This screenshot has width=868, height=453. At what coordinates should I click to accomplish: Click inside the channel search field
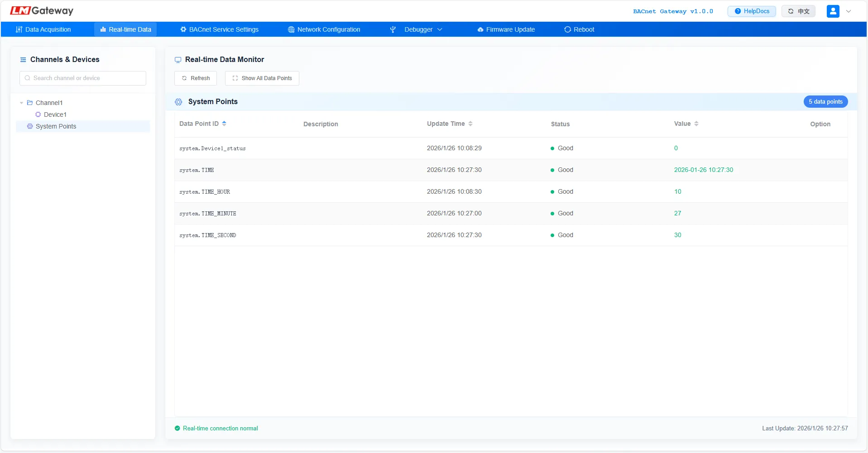pyautogui.click(x=83, y=78)
